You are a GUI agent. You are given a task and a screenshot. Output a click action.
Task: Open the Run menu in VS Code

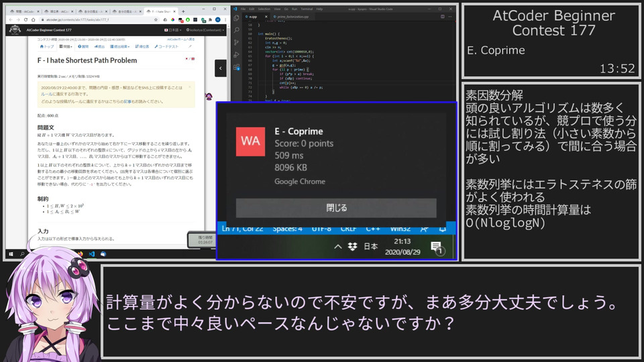(x=294, y=9)
